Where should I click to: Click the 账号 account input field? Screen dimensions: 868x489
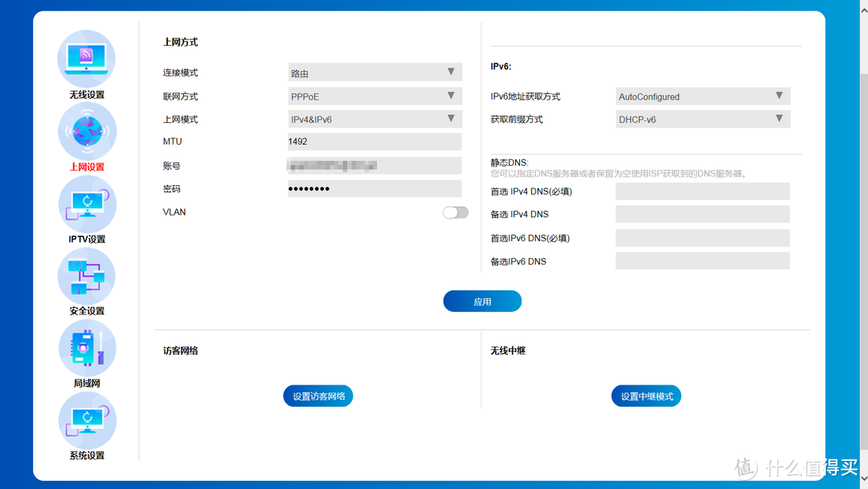(x=374, y=165)
